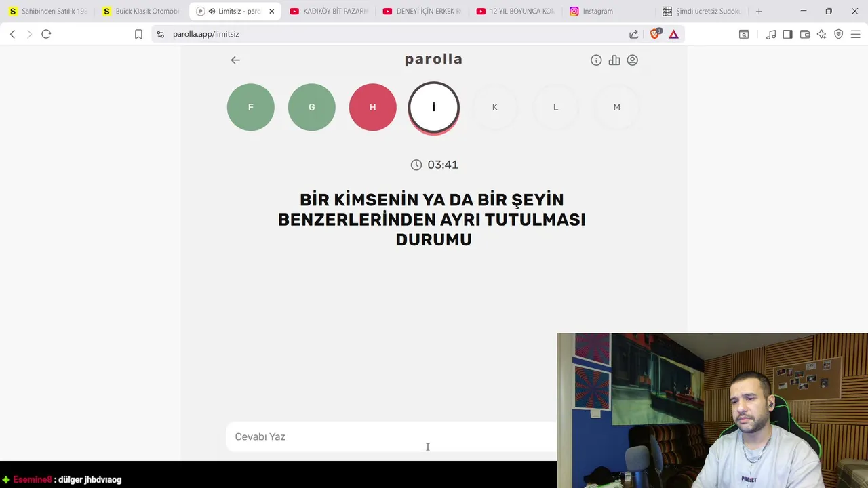Select the M letter circle
Screen dimensions: 868x488
(617, 107)
